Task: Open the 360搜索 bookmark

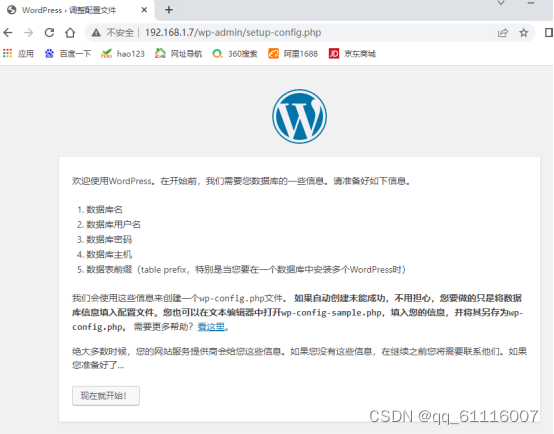Action: (235, 54)
